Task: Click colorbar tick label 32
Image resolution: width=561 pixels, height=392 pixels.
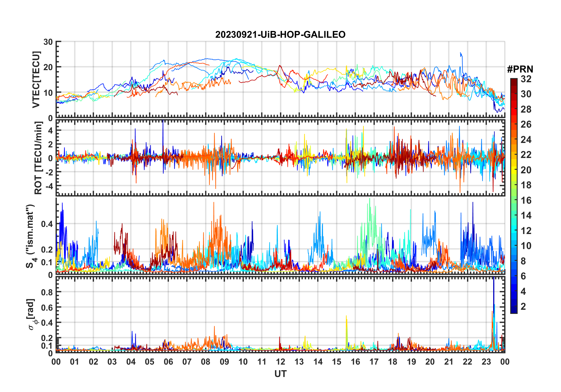Action: coord(526,79)
